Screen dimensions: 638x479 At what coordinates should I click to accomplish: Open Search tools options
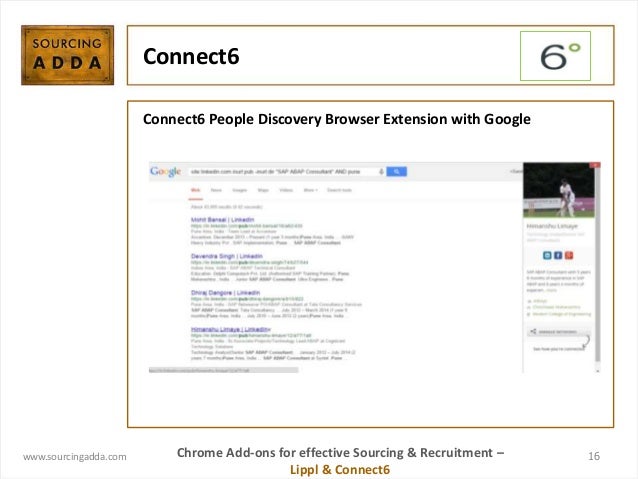point(339,190)
